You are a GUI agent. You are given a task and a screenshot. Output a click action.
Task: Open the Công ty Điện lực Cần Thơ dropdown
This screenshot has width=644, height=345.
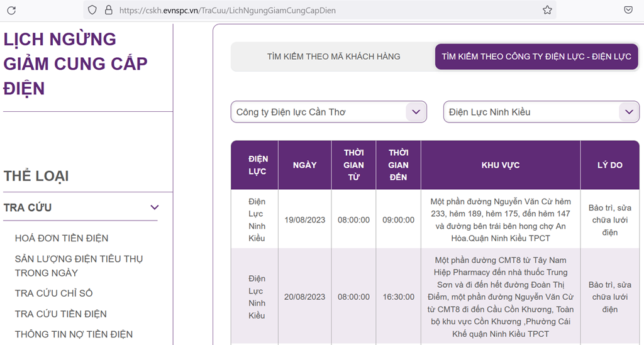click(328, 112)
